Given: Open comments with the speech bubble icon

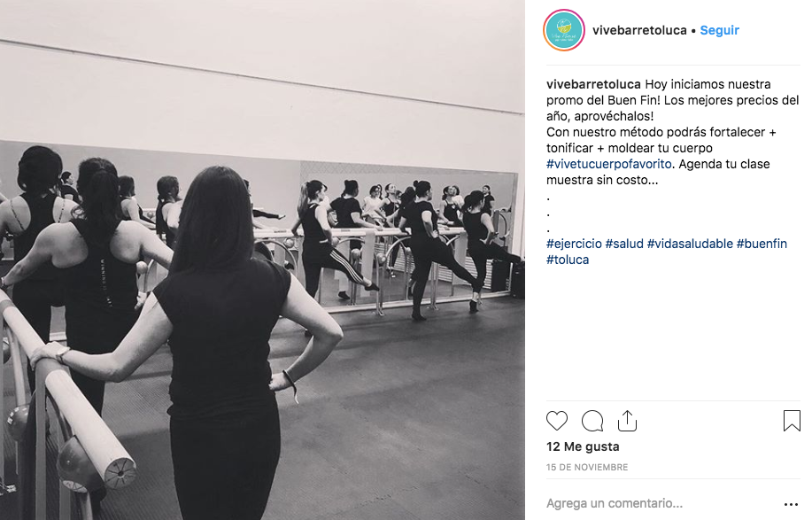Looking at the screenshot, I should (592, 421).
